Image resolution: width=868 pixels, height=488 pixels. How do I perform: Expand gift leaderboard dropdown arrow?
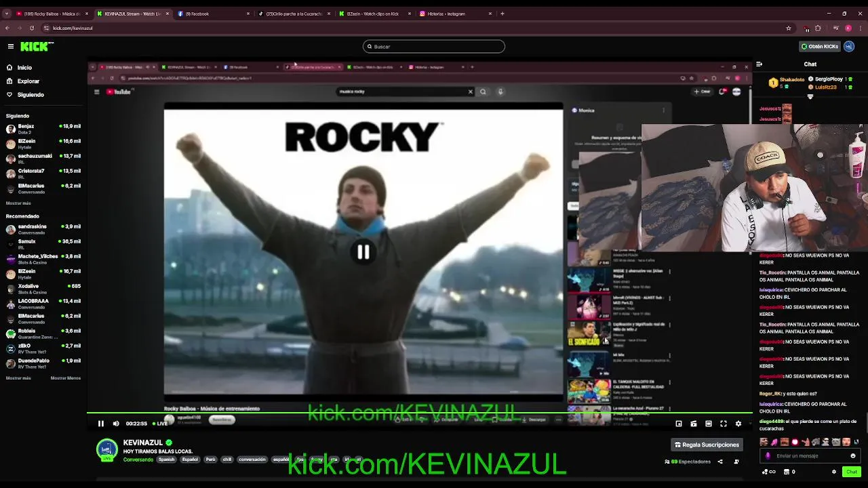tap(810, 96)
